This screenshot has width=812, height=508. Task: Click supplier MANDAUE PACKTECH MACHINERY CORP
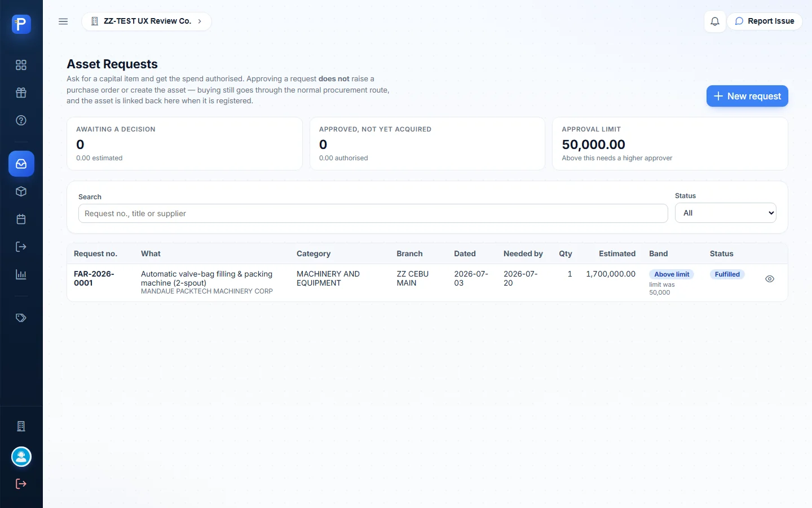(x=206, y=291)
